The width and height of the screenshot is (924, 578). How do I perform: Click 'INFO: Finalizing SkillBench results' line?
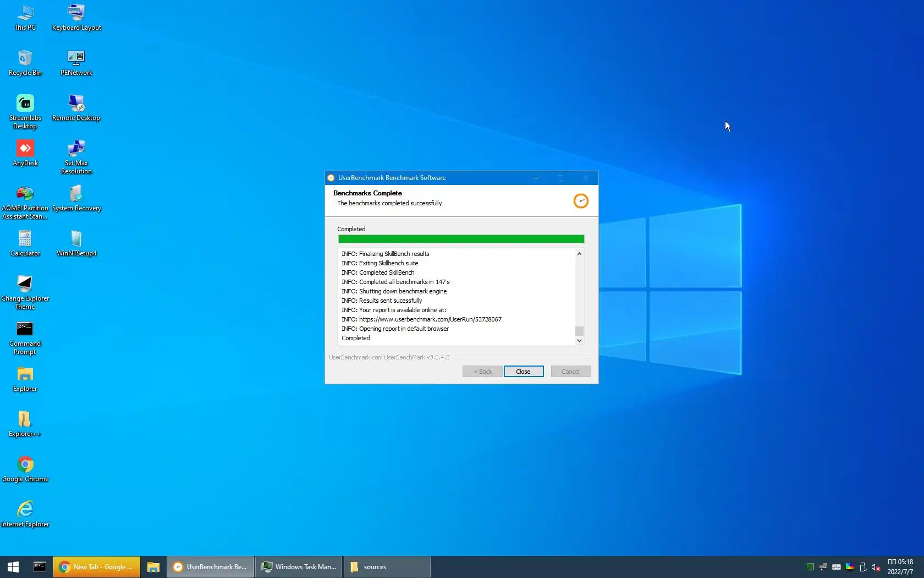click(385, 254)
